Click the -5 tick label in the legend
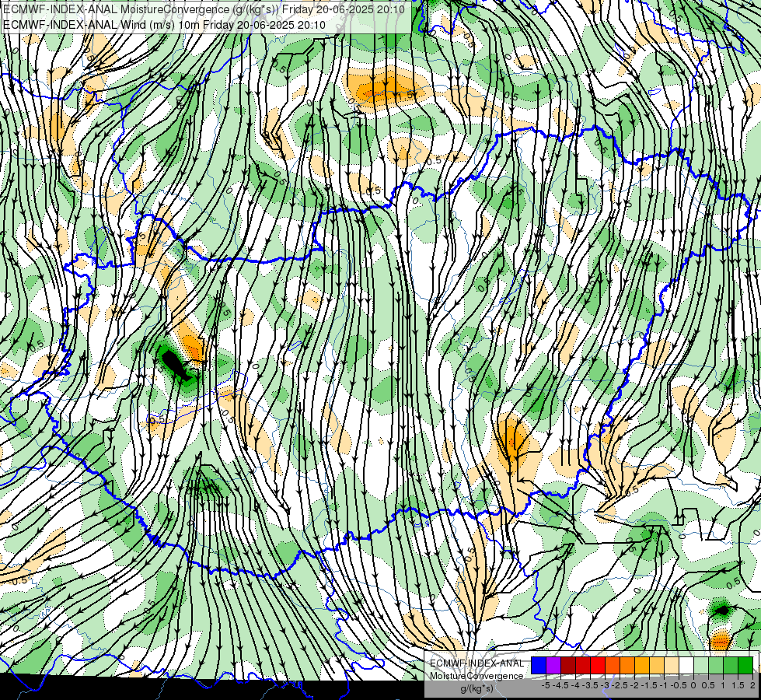 [546, 685]
